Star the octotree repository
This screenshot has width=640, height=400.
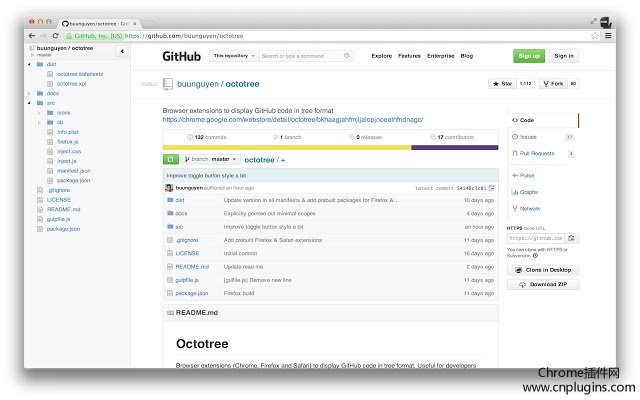point(502,84)
